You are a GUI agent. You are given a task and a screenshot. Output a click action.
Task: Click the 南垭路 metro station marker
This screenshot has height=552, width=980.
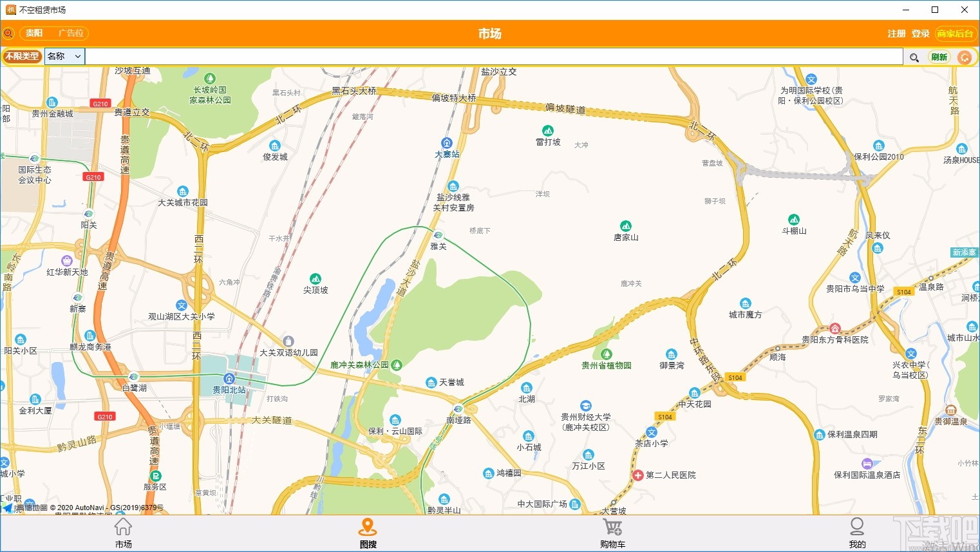(x=458, y=408)
